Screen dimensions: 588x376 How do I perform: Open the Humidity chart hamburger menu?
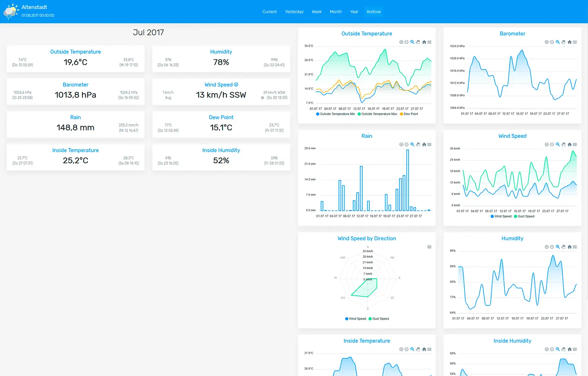575,247
